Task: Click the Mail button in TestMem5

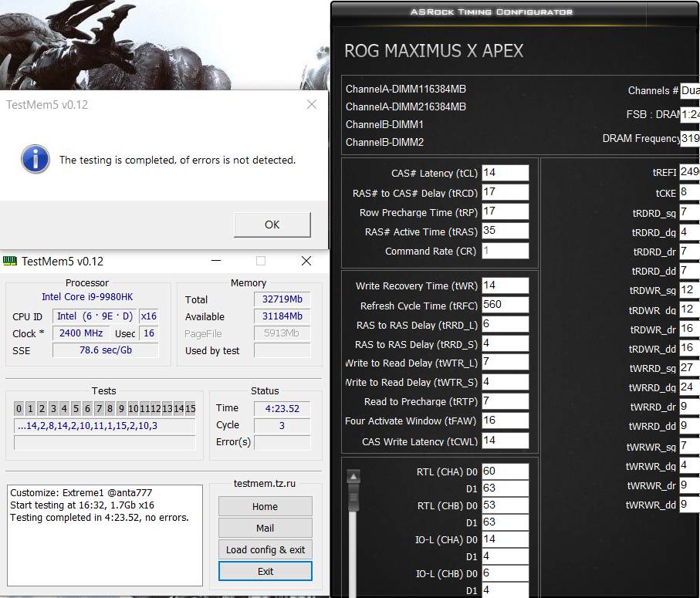Action: pyautogui.click(x=265, y=528)
